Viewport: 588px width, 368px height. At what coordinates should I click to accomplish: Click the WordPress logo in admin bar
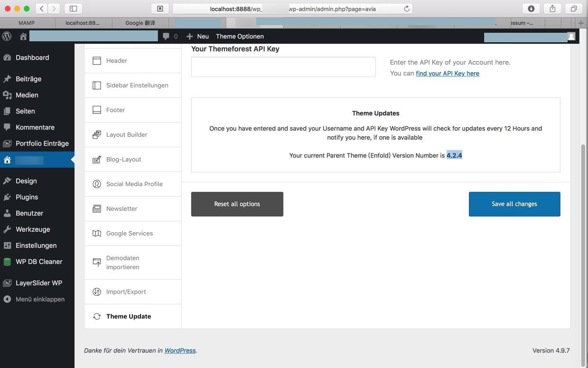click(x=7, y=36)
